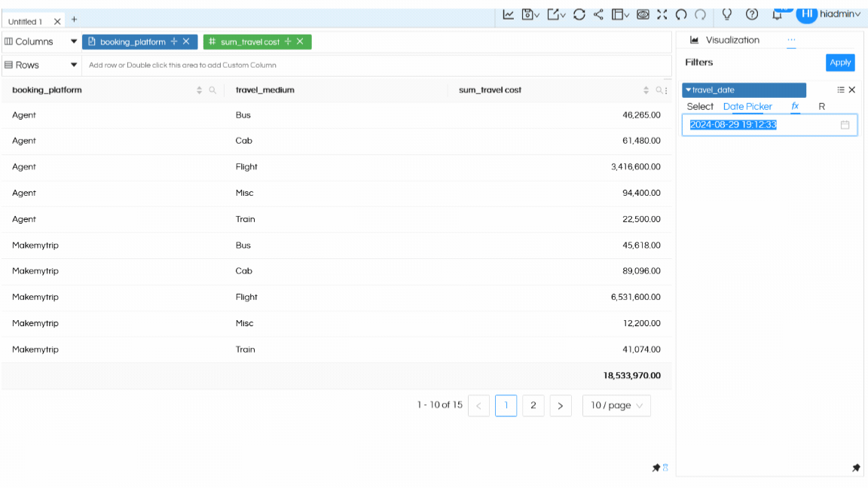The image size is (868, 488).
Task: Refresh the report using refresh icon
Action: pyautogui.click(x=579, y=14)
